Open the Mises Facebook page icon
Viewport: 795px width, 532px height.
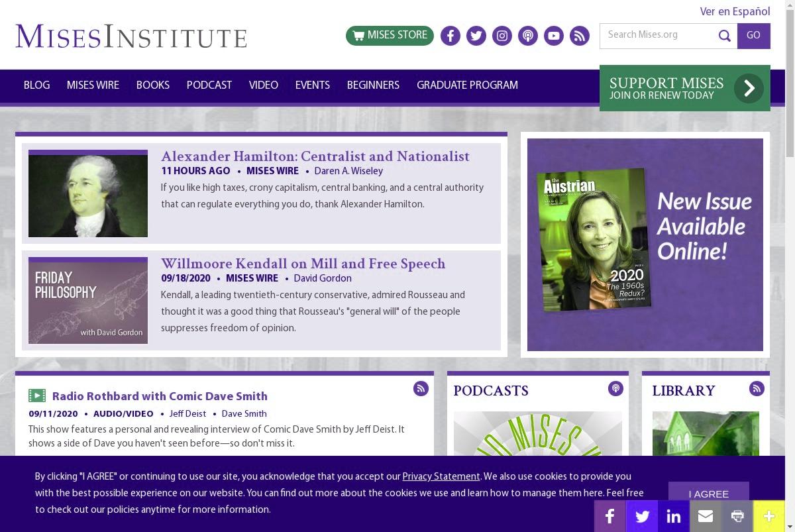(x=450, y=36)
